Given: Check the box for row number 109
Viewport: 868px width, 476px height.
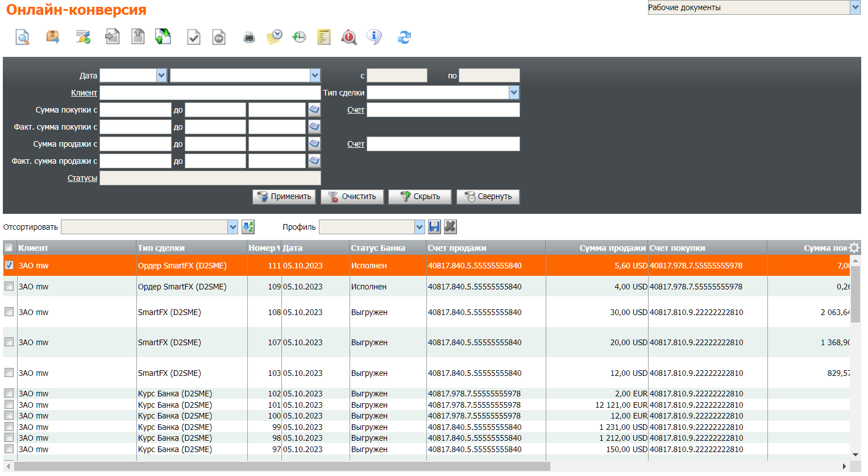Looking at the screenshot, I should click(x=9, y=286).
